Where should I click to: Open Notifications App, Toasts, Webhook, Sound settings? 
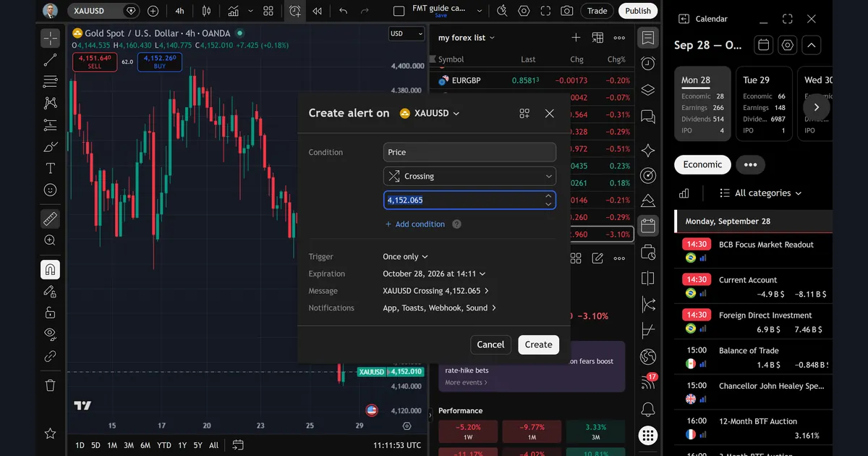pyautogui.click(x=439, y=308)
